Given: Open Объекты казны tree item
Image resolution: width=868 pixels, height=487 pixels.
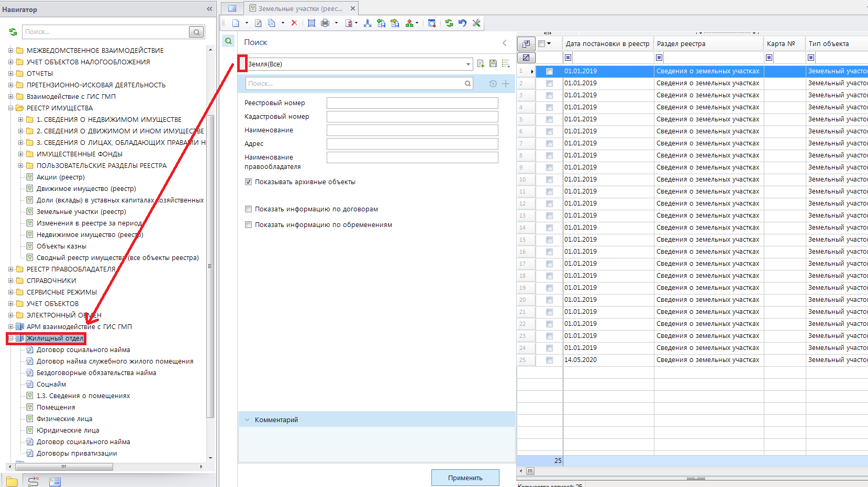Looking at the screenshot, I should pos(61,246).
